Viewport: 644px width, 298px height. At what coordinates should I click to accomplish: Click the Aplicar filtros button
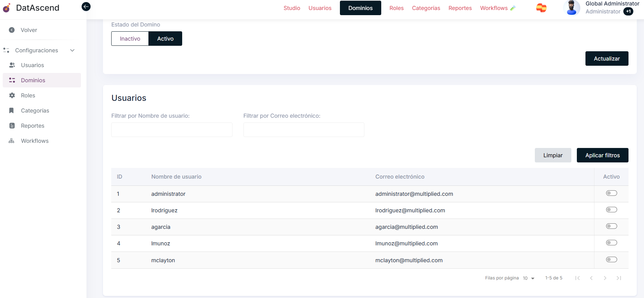pyautogui.click(x=602, y=155)
